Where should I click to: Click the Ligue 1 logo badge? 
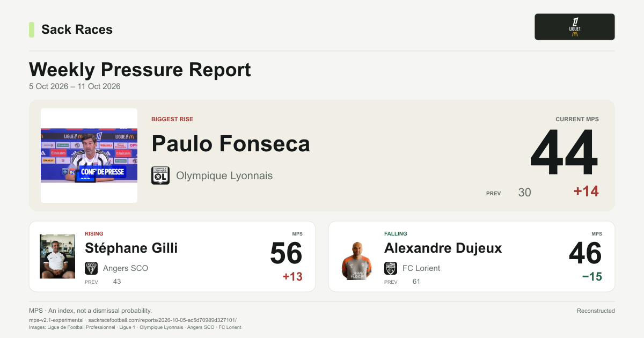[575, 27]
